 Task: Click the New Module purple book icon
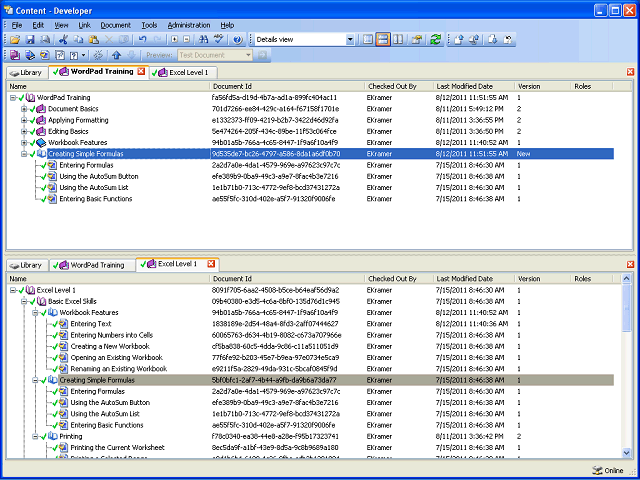tap(15, 55)
